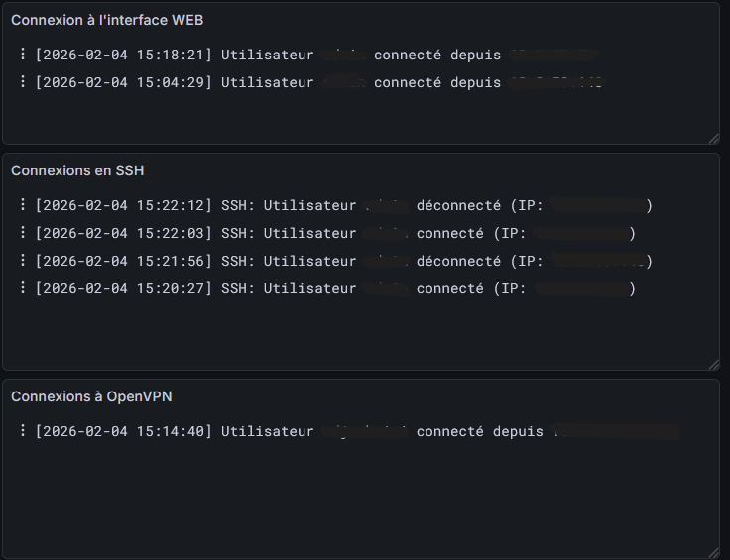The image size is (730, 560).
Task: Open the row menu for the 15:18:21 web login
Action: tap(22, 55)
